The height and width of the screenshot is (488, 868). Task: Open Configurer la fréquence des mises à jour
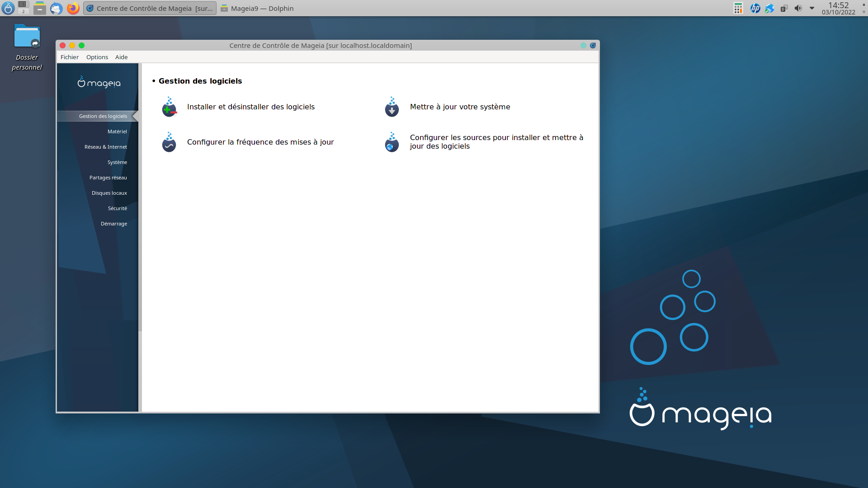260,142
